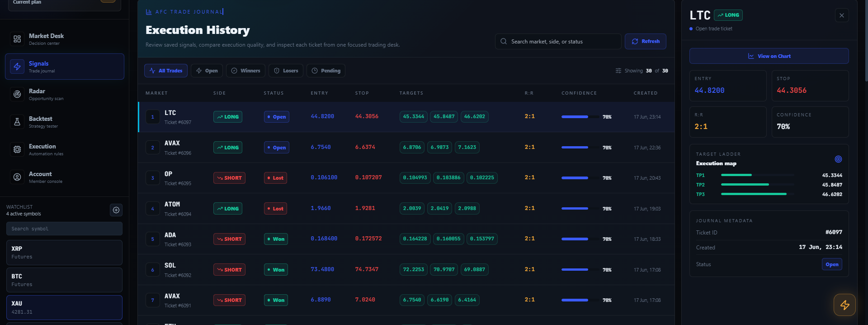The width and height of the screenshot is (868, 325).
Task: View LTC trade on chart
Action: point(769,56)
